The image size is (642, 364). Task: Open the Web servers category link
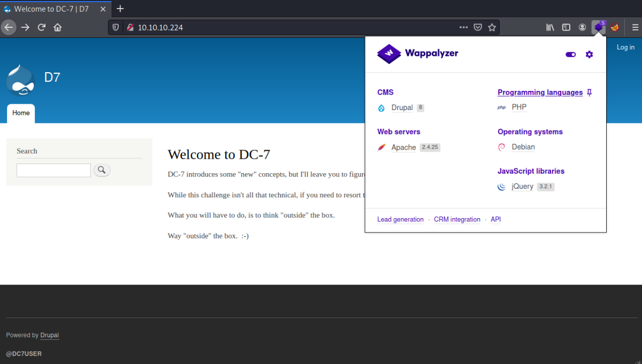coord(399,132)
